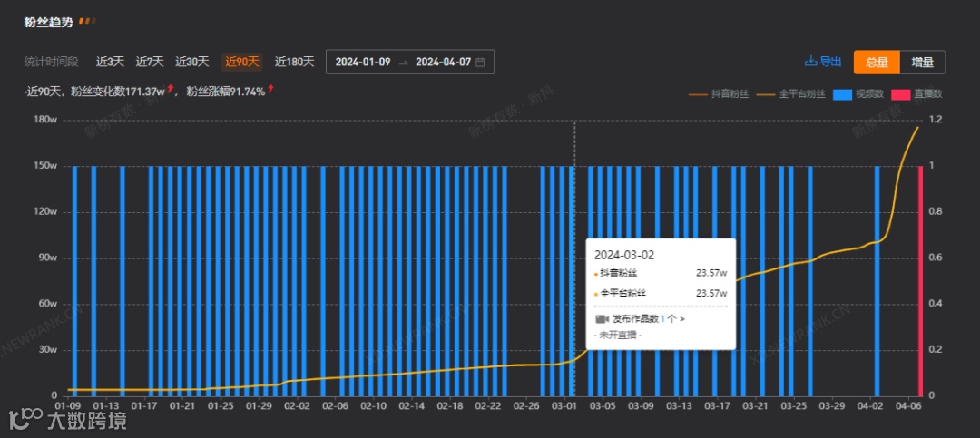Open the calendar icon in date range

click(480, 62)
